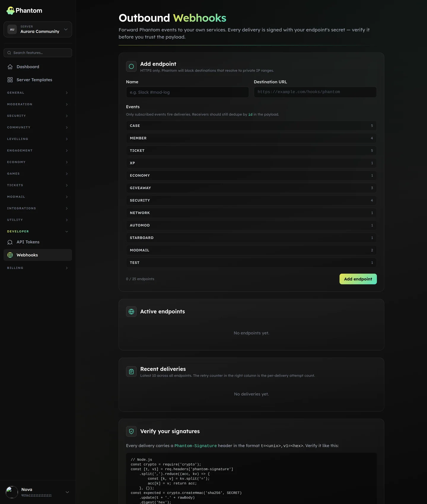Image resolution: width=427 pixels, height=504 pixels.
Task: Click the Active endpoints globe icon
Action: 131,312
